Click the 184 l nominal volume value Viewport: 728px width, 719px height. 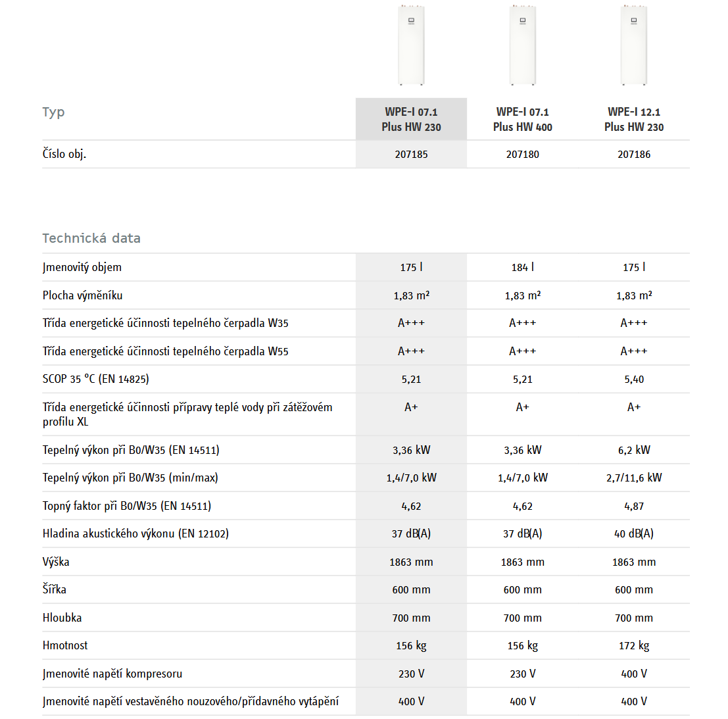[523, 267]
